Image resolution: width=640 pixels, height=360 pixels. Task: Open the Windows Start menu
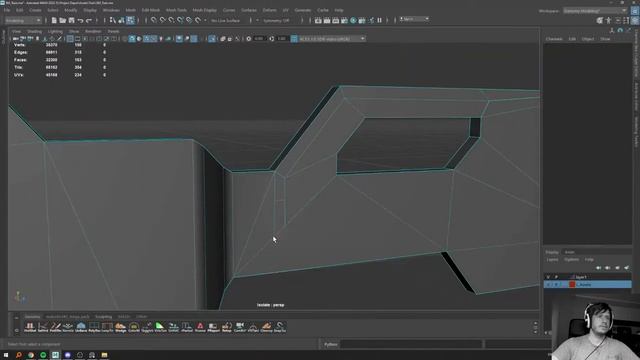click(x=6, y=356)
